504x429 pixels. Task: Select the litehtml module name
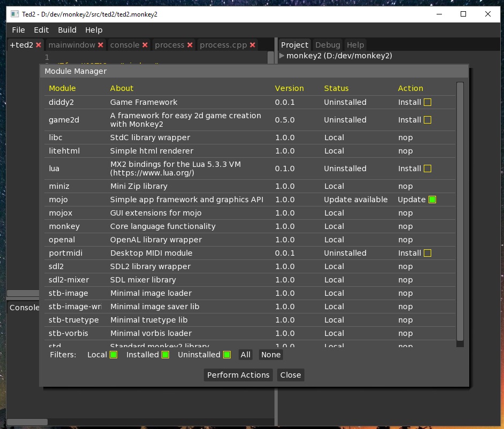click(64, 151)
